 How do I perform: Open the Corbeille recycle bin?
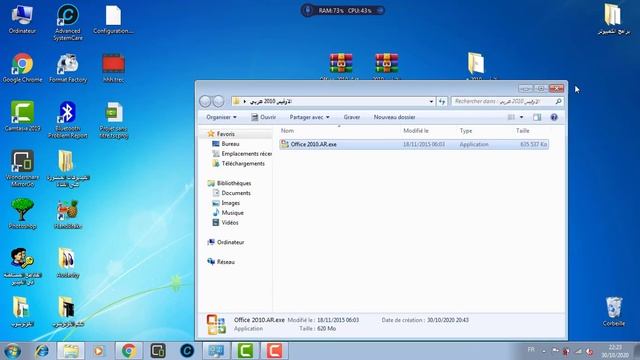613,311
